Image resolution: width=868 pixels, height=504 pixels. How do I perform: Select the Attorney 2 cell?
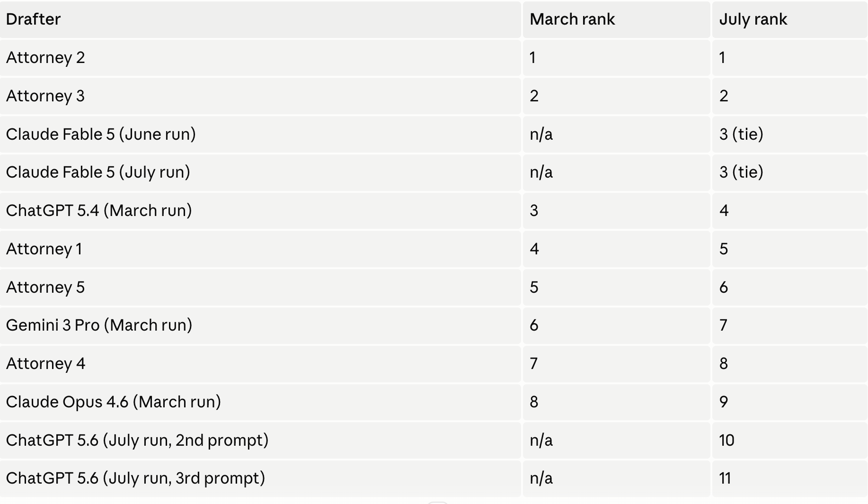[x=260, y=58]
